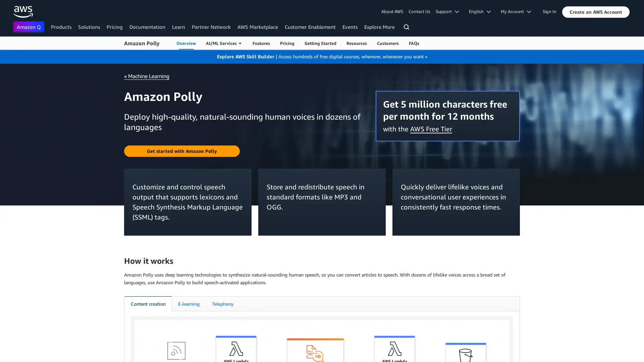Open the My Account dropdown

coord(515,11)
